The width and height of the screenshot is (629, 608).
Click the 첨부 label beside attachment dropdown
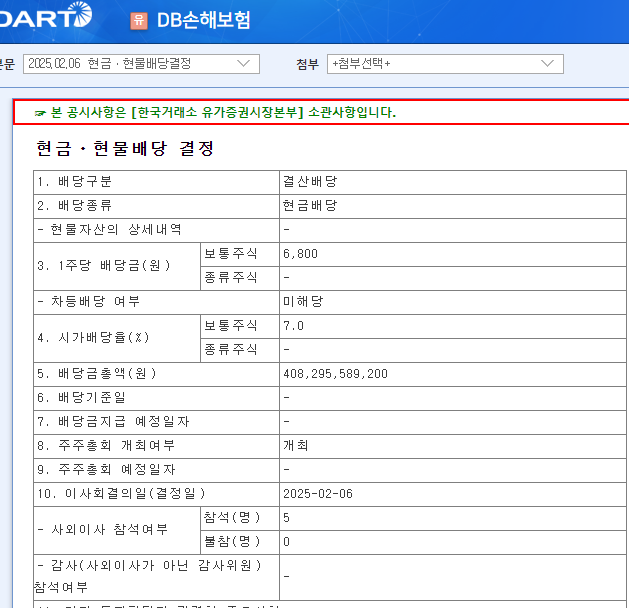(x=307, y=64)
